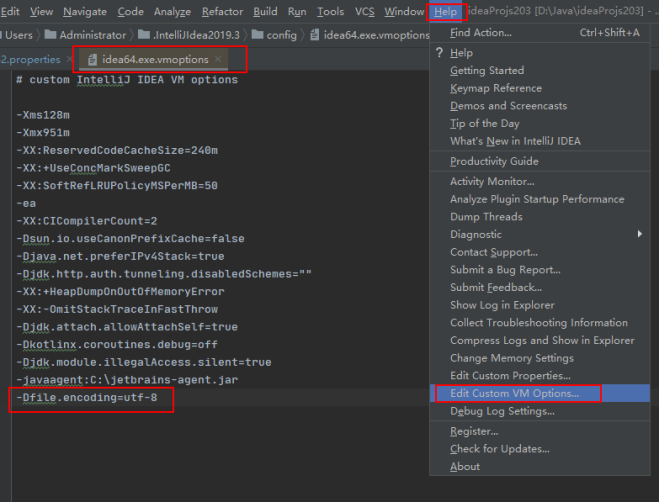Image resolution: width=659 pixels, height=502 pixels.
Task: Click config breadcrumb folder
Action: [x=274, y=35]
